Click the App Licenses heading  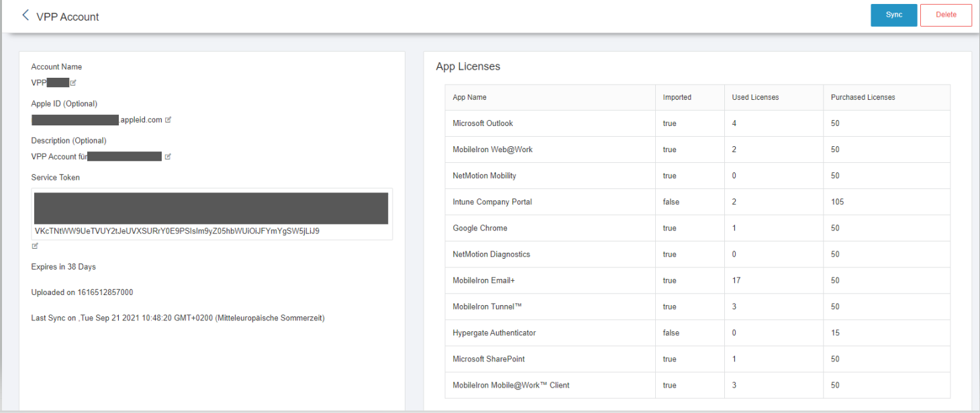point(468,66)
